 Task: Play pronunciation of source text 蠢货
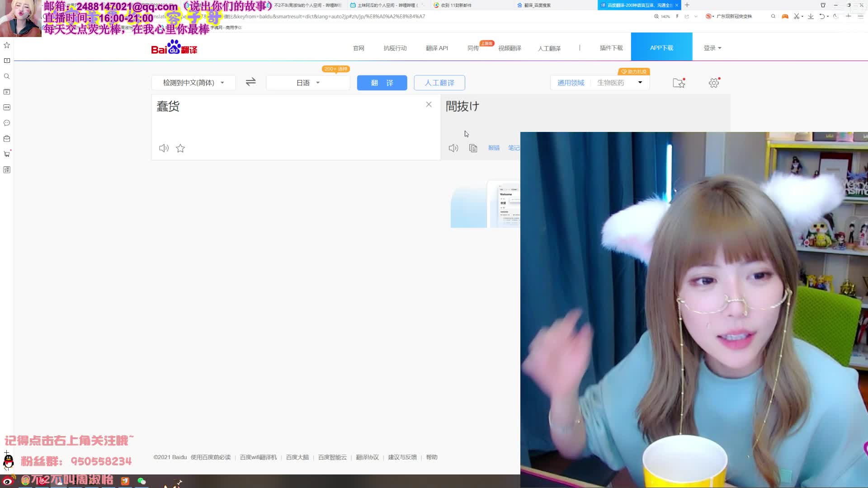[164, 148]
